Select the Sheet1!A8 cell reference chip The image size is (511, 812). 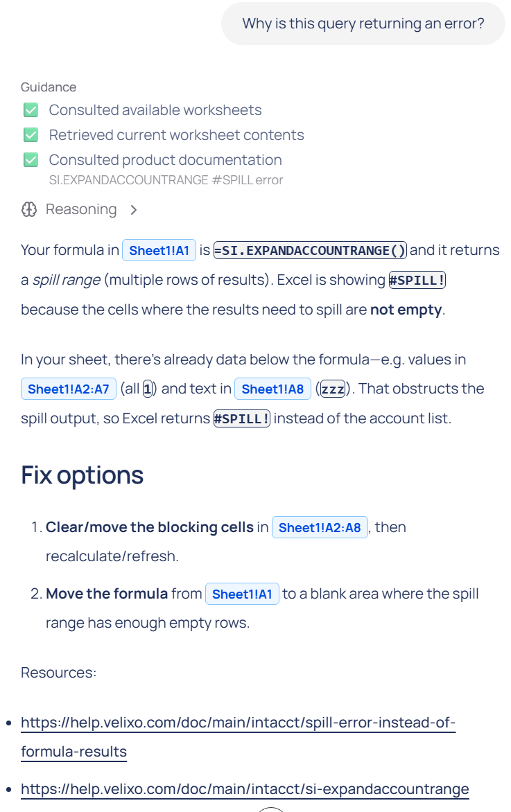[272, 389]
